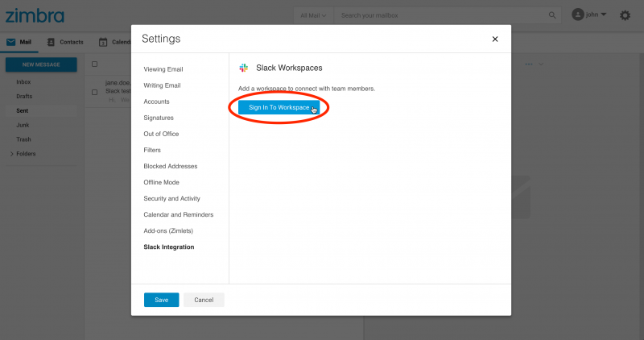The width and height of the screenshot is (644, 340).
Task: Save the settings changes
Action: click(162, 300)
